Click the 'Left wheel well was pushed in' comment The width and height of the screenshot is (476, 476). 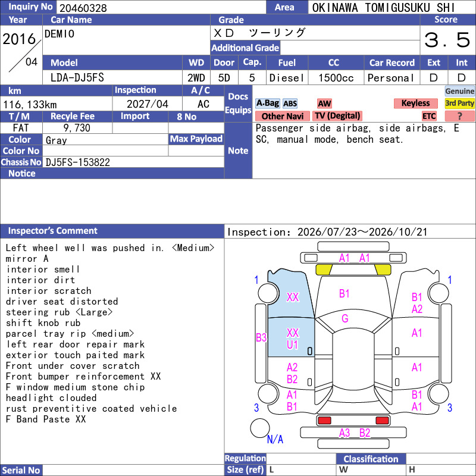[x=110, y=248]
